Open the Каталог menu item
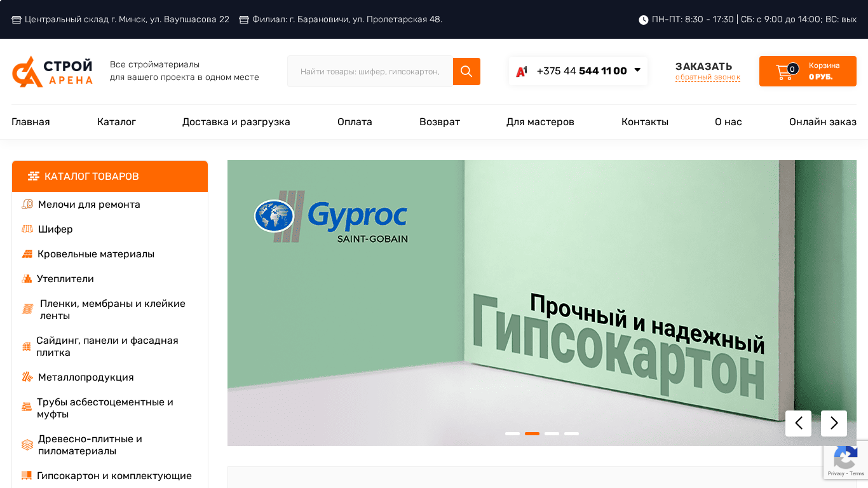Image resolution: width=868 pixels, height=488 pixels. point(116,122)
